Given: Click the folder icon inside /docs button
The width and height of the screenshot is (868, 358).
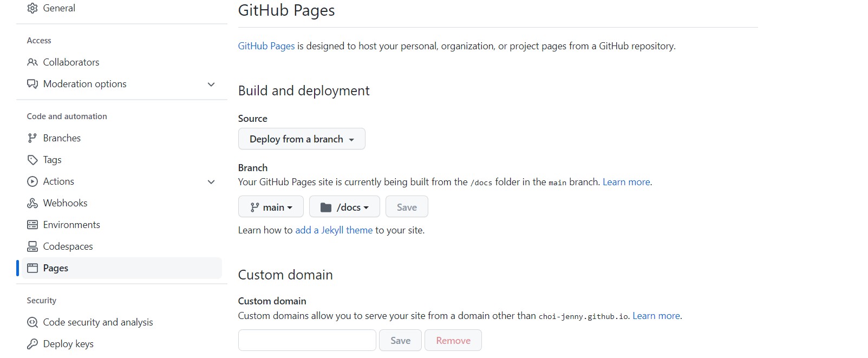Looking at the screenshot, I should tap(326, 207).
